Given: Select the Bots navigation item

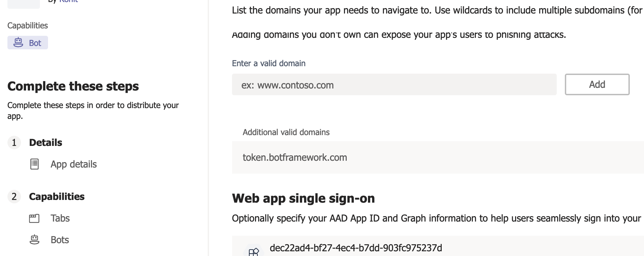Looking at the screenshot, I should tap(59, 239).
